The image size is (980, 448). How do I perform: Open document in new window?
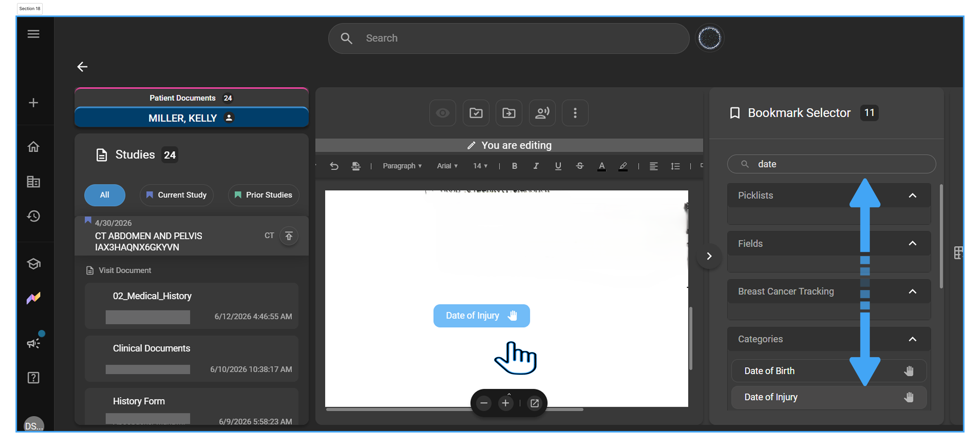click(x=534, y=403)
